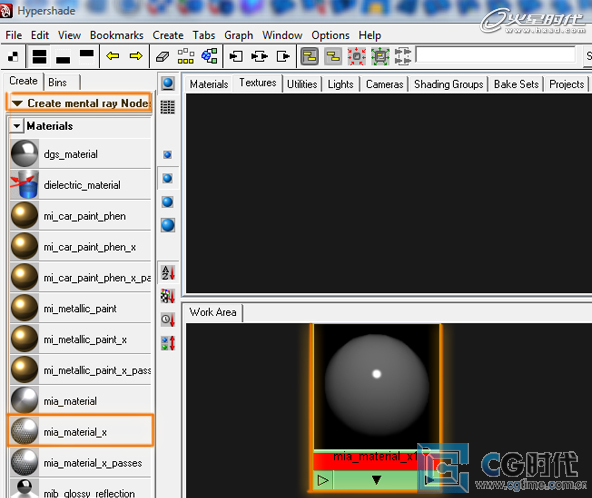Select the Work Area tab
The image size is (592, 498).
[x=213, y=313]
